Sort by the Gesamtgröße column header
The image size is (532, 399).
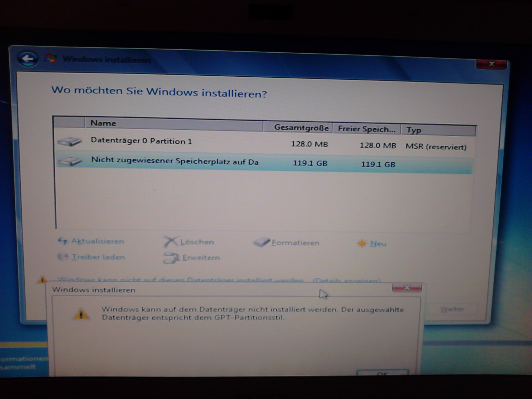click(298, 128)
